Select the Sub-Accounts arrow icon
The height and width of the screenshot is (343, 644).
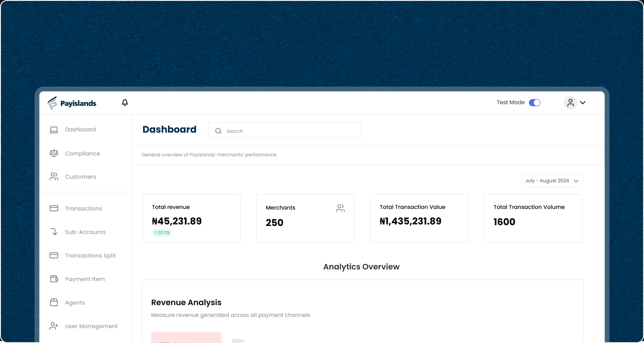(54, 232)
